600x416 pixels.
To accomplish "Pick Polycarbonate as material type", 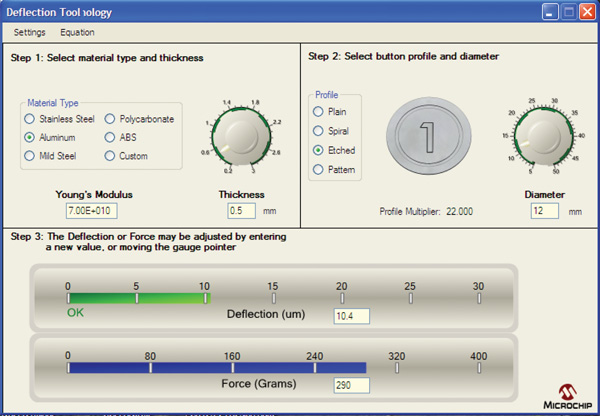I will click(110, 119).
